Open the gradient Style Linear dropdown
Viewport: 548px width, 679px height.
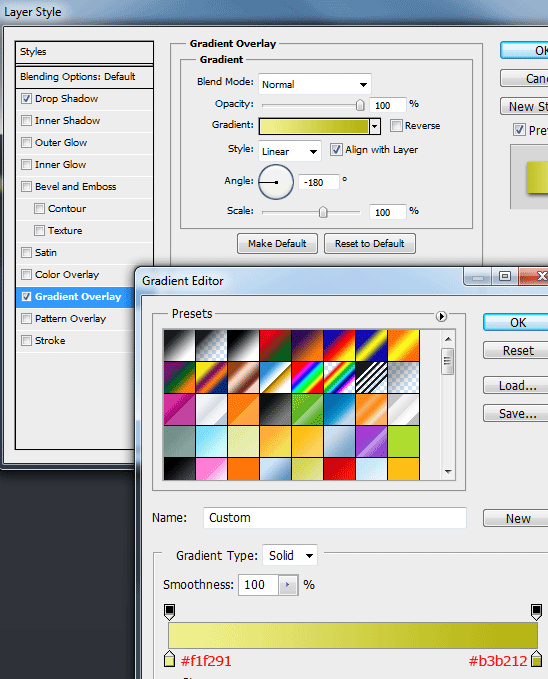(x=290, y=151)
